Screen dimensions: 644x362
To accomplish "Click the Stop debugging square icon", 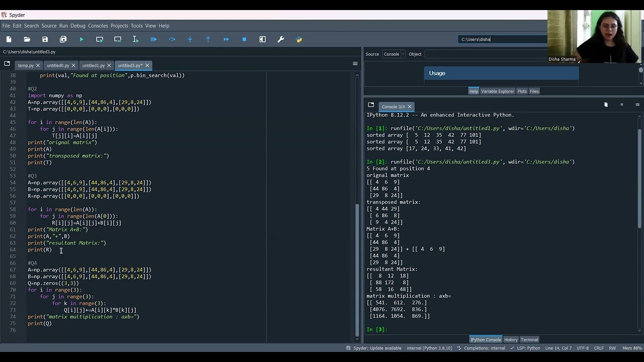I will 245,39.
